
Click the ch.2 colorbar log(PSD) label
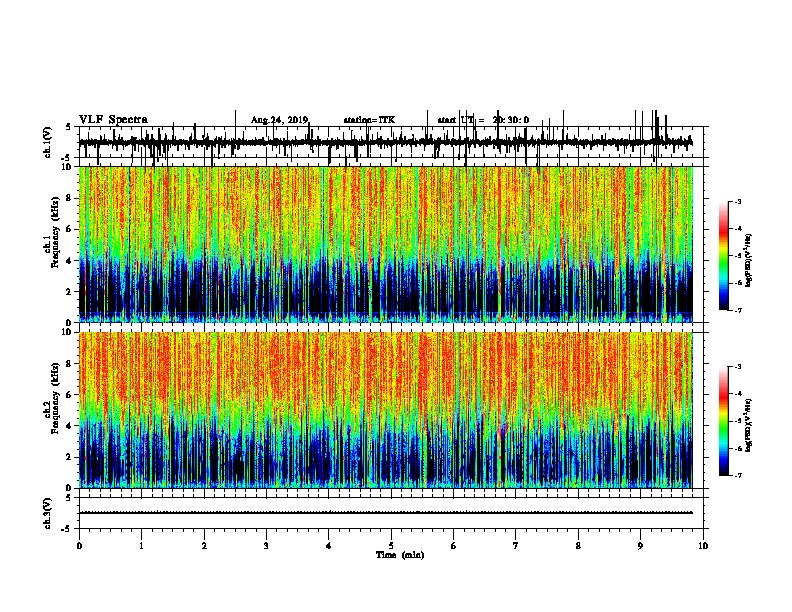pos(748,425)
